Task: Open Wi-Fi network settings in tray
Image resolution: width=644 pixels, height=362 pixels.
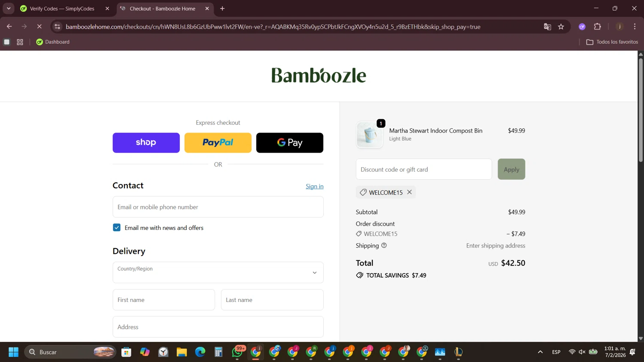Action: (572, 352)
